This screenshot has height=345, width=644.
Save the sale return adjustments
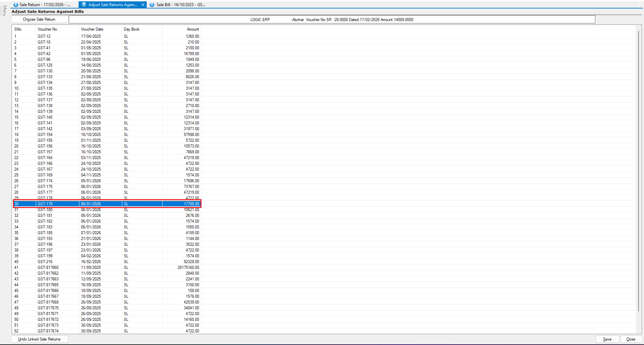click(607, 339)
